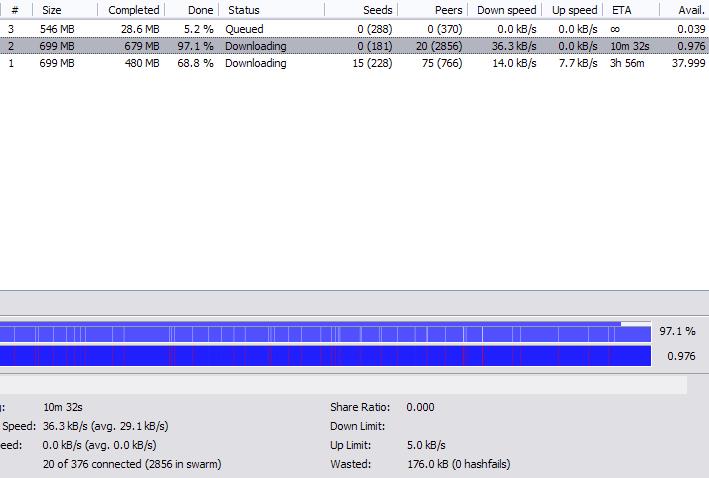Click the 480 MB completed cell

142,63
